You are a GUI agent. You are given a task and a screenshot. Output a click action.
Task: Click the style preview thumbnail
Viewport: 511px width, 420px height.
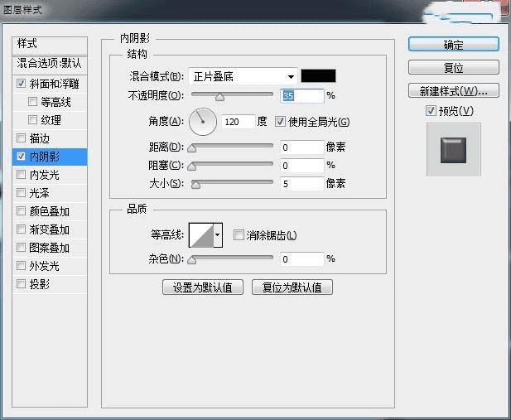click(453, 150)
